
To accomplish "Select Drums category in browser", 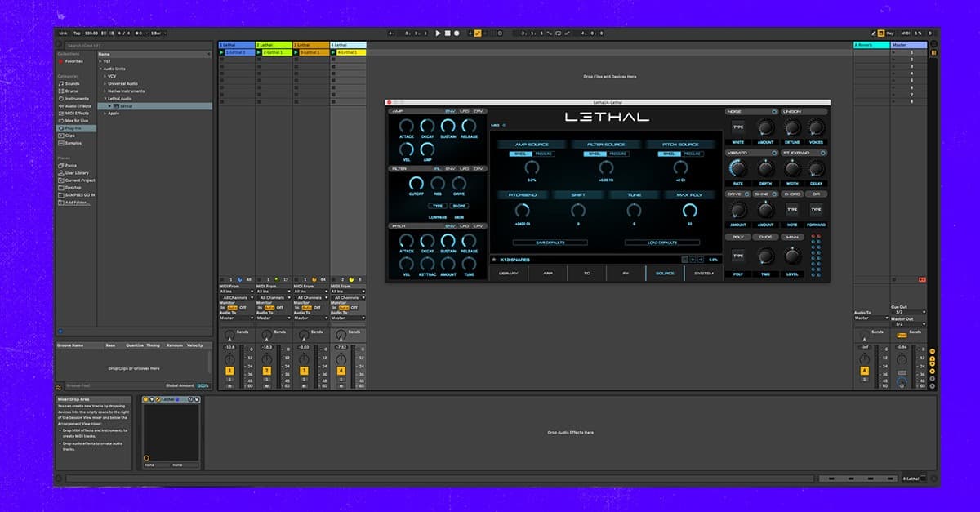I will pos(72,91).
